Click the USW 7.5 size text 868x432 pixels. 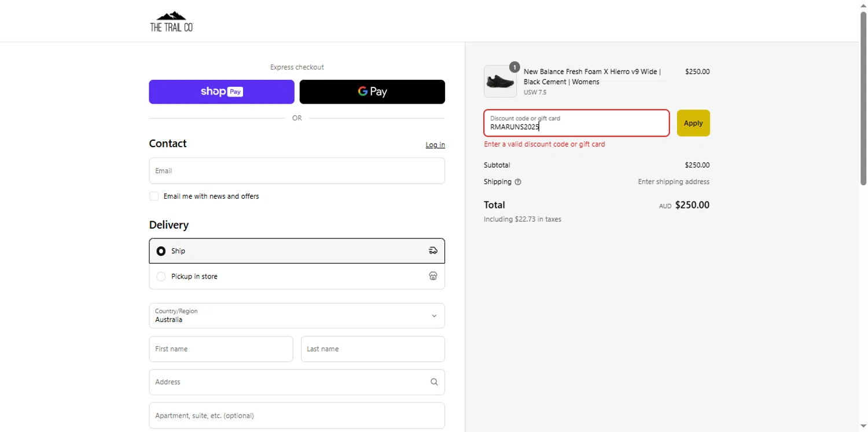[535, 92]
